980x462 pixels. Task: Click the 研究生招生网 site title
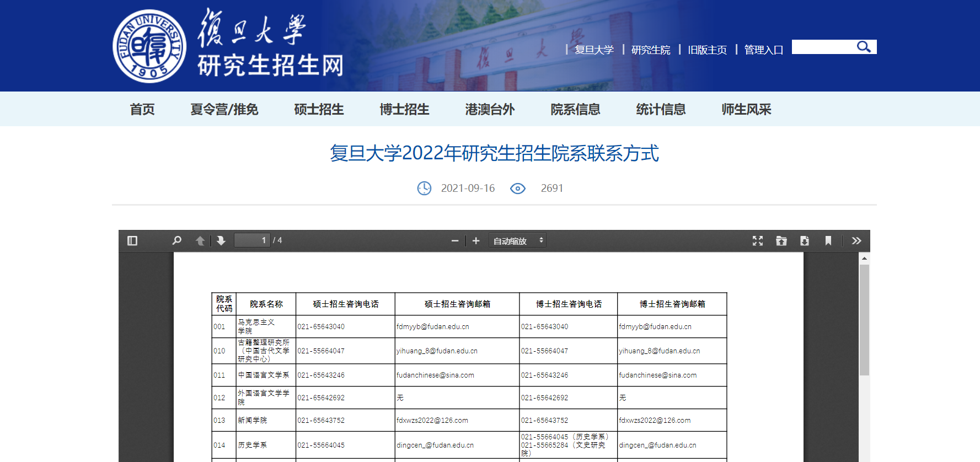[270, 66]
